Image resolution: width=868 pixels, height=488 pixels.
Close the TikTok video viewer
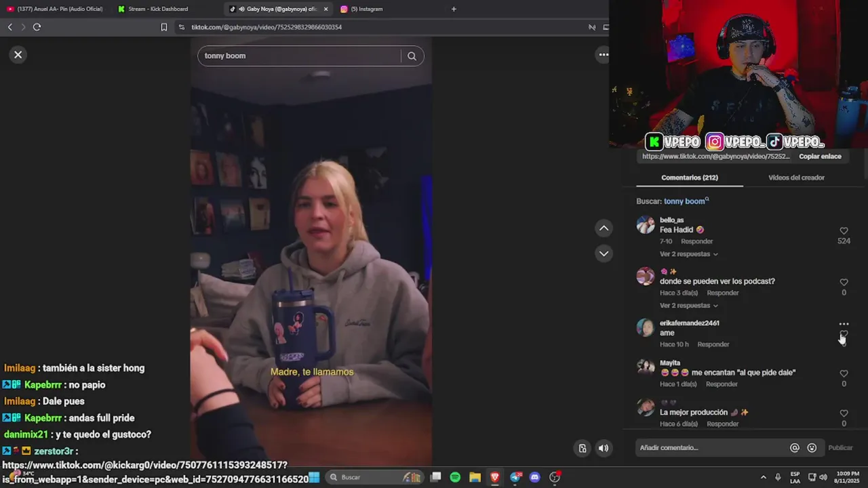coord(18,55)
